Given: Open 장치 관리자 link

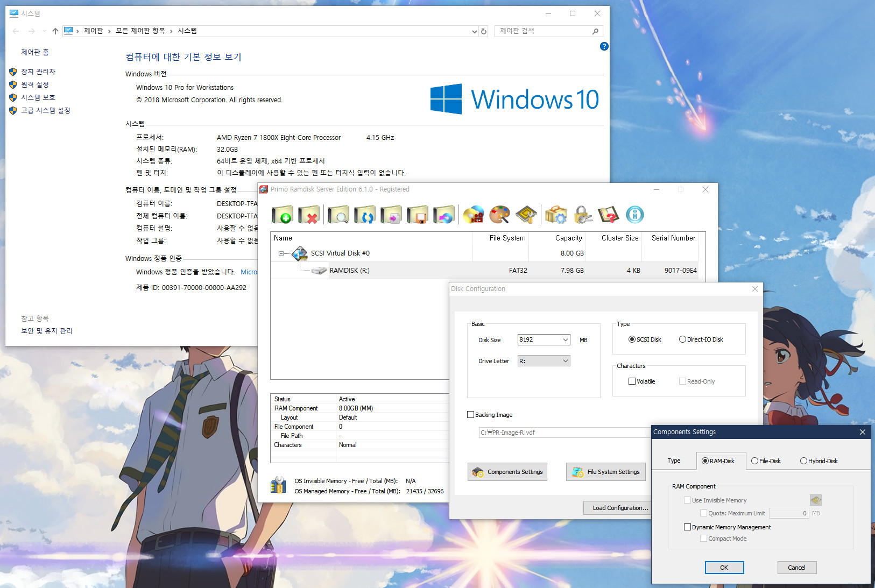Looking at the screenshot, I should point(38,72).
